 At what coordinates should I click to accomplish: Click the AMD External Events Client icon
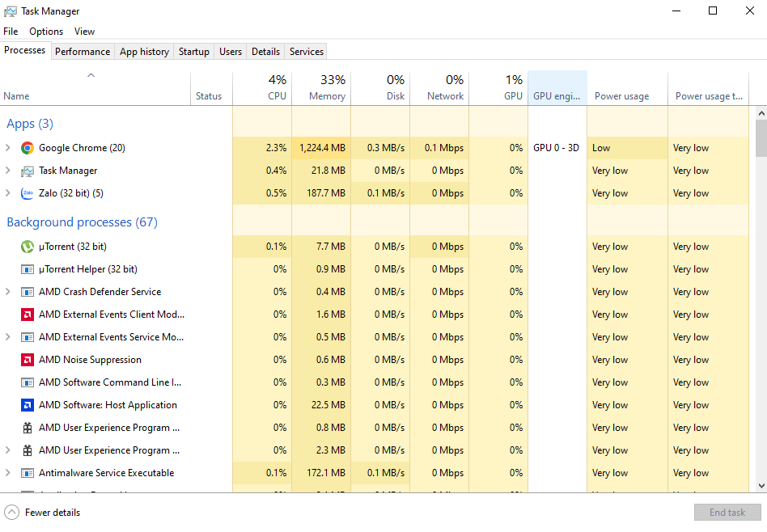coord(28,315)
